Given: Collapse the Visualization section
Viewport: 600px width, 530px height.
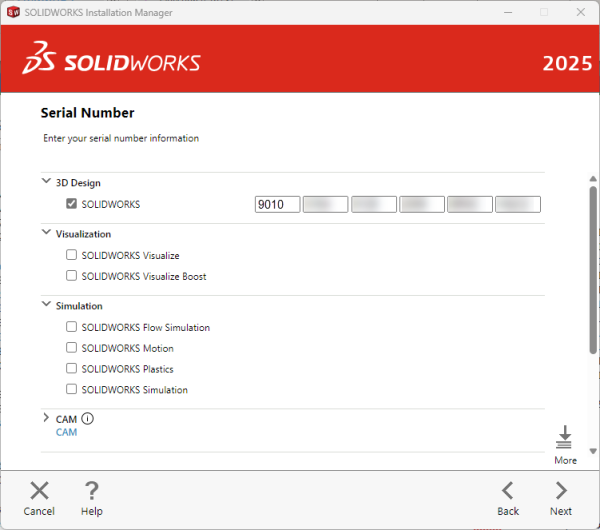Looking at the screenshot, I should click(x=46, y=233).
